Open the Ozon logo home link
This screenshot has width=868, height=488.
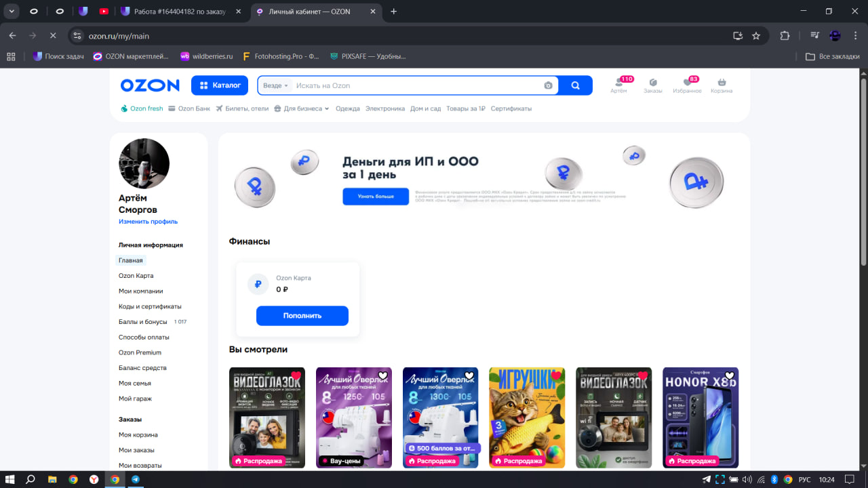click(150, 85)
